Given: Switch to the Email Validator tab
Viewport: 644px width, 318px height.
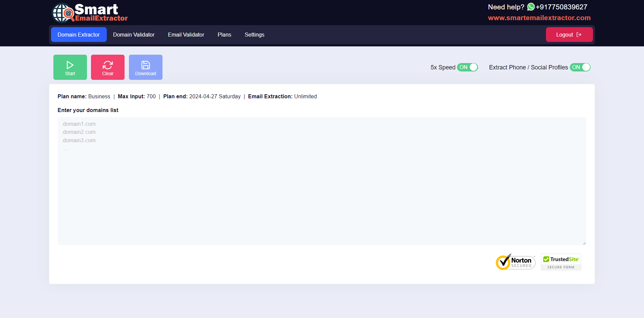Looking at the screenshot, I should tap(186, 35).
